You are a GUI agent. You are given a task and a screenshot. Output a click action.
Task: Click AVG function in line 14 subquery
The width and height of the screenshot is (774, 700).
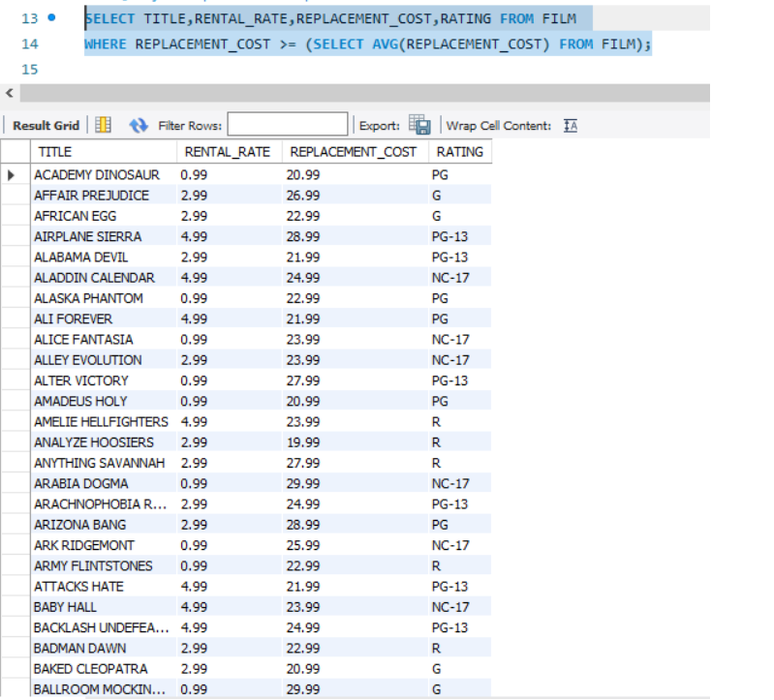[x=385, y=45]
